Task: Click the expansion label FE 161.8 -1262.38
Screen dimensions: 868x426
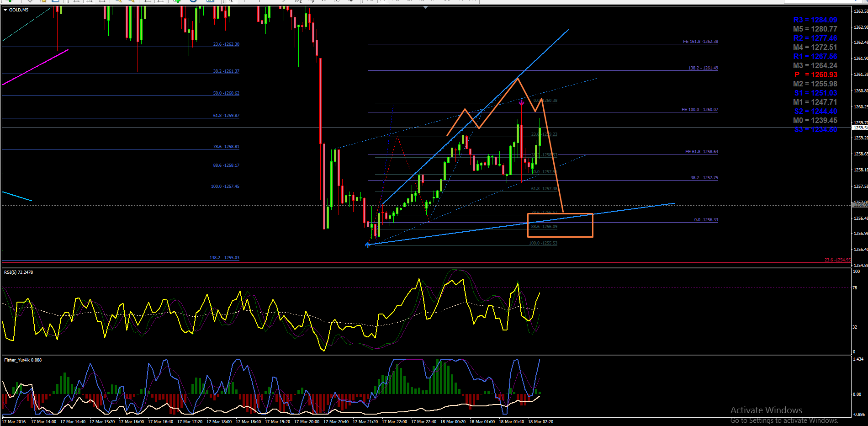Action: (x=700, y=42)
